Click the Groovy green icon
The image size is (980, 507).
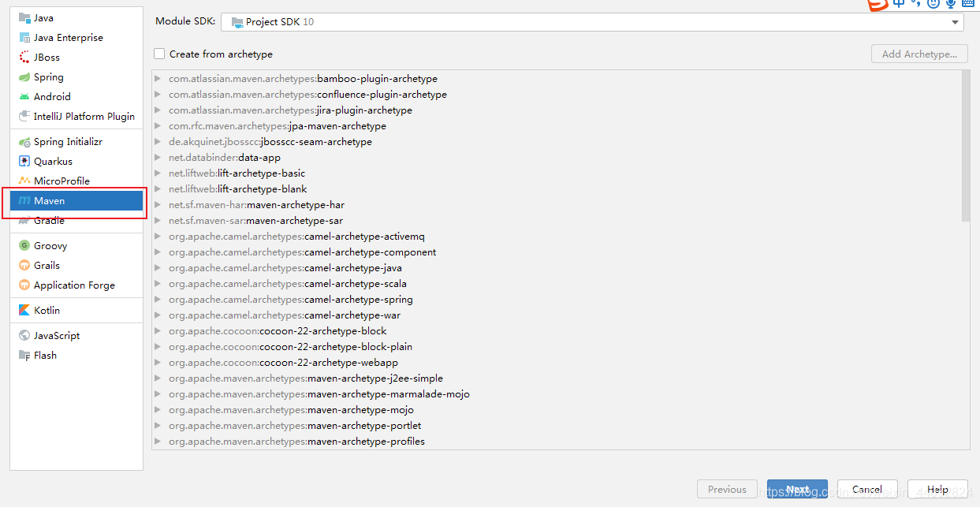pyautogui.click(x=24, y=245)
